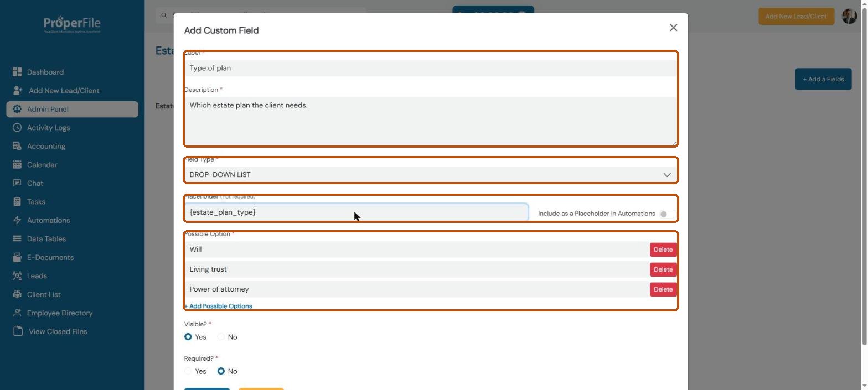Click the ProperFile logo
868x390 pixels.
click(72, 24)
